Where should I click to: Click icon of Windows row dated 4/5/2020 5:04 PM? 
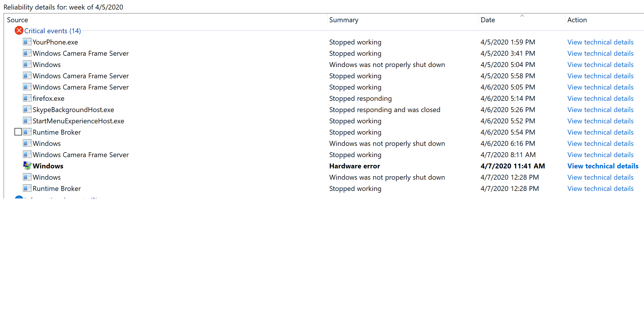pos(27,64)
